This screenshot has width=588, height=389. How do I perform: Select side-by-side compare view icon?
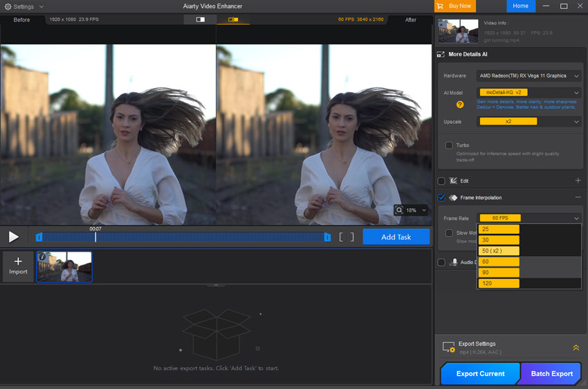(233, 19)
